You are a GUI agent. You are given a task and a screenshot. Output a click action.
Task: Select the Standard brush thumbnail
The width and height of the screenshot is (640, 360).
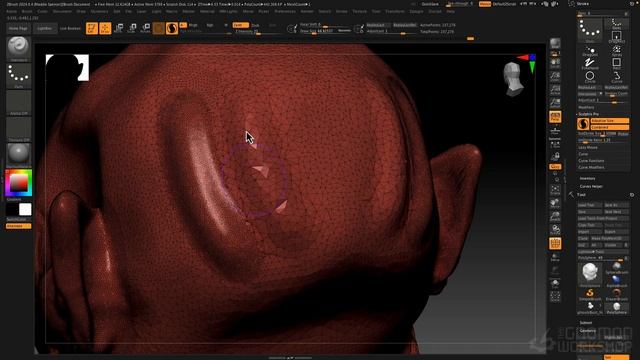18,49
